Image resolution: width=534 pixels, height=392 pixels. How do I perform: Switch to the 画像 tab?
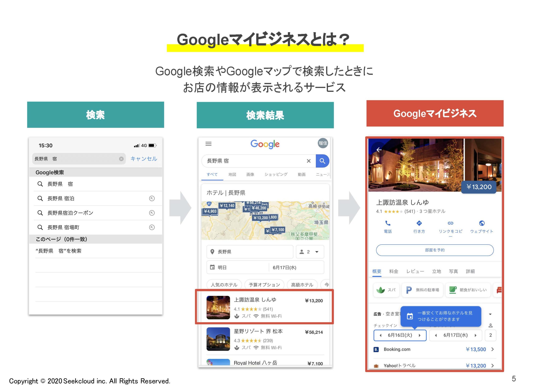[250, 175]
